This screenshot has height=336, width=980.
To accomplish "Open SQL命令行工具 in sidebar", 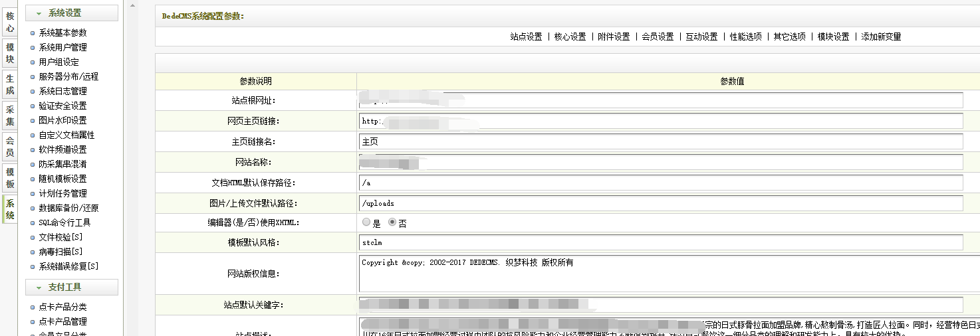I will coord(64,222).
